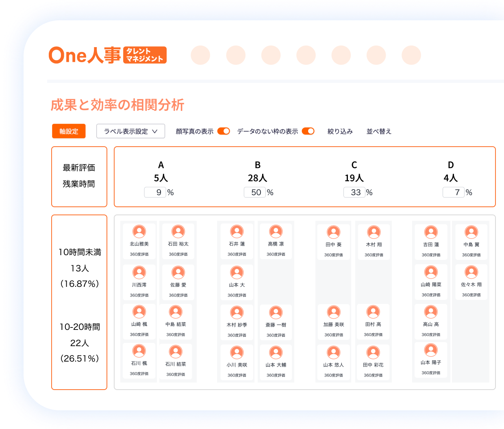Toggle the データのない枠の表示 switch
The width and height of the screenshot is (504, 429).
308,131
